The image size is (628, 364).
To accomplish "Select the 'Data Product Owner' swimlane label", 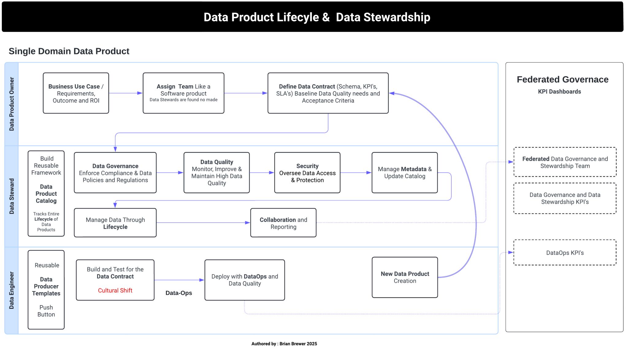I will click(x=12, y=104).
